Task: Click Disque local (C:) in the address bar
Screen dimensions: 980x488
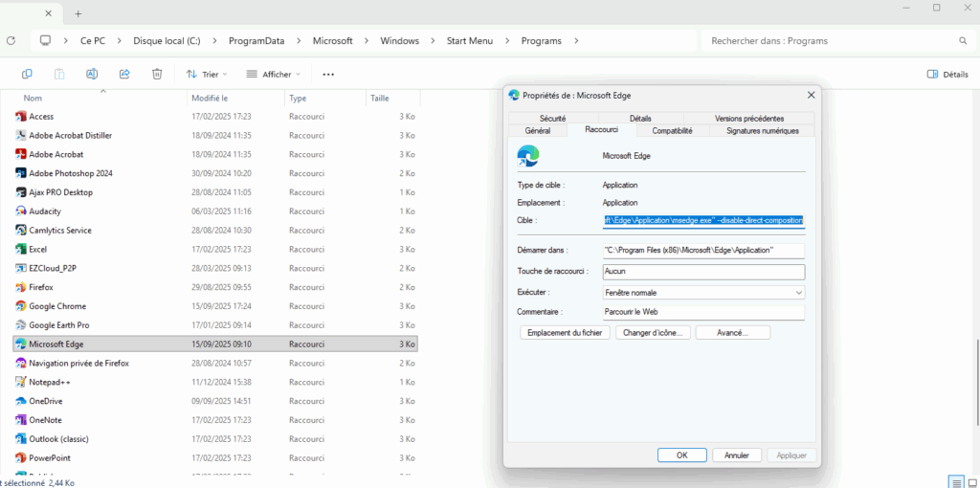Action: [x=167, y=40]
